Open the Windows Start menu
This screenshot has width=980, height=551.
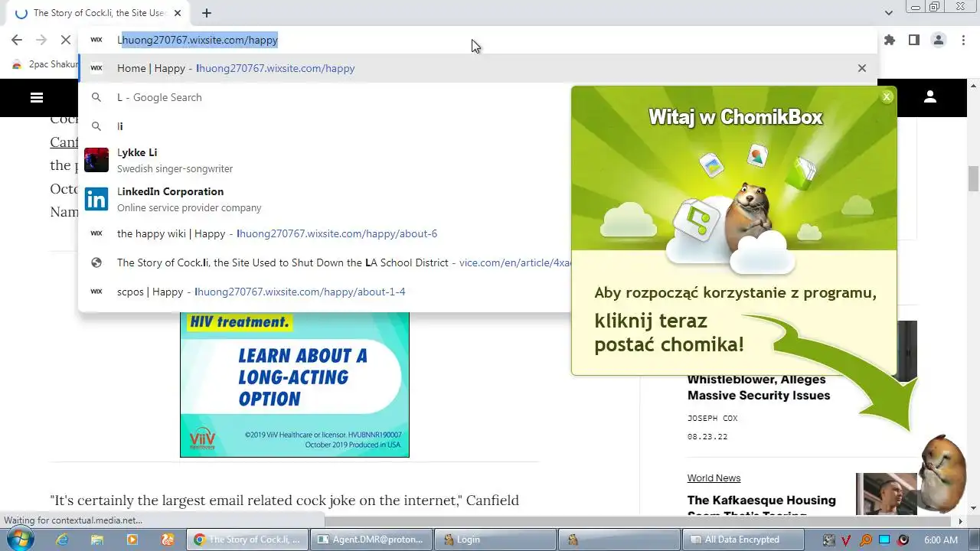18,539
